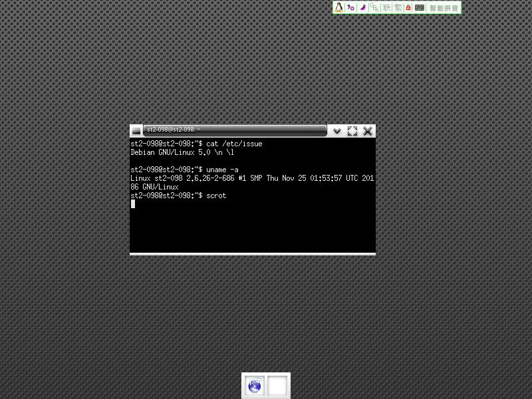This screenshot has width=532, height=399.
Task: Click the 'uname -a' command text
Action: pyautogui.click(x=222, y=170)
